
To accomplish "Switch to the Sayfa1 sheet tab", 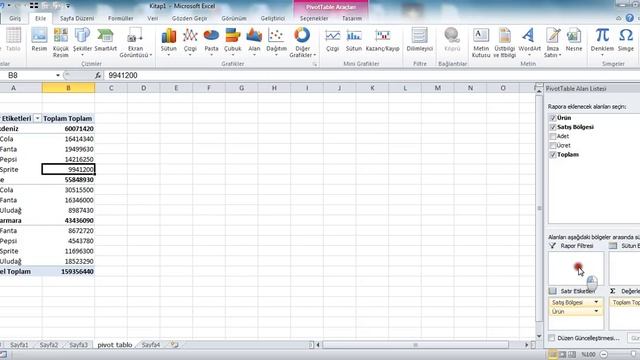I will click(19, 345).
